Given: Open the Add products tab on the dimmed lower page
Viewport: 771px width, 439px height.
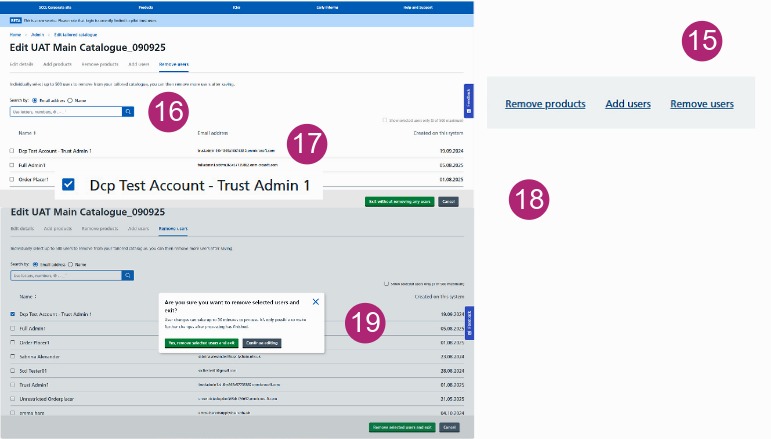Looking at the screenshot, I should 58,229.
